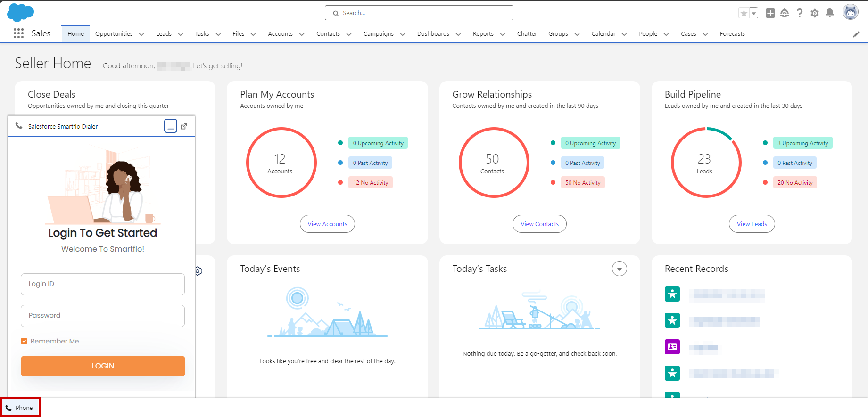
Task: Open Today's Tasks filter dropdown
Action: [620, 269]
